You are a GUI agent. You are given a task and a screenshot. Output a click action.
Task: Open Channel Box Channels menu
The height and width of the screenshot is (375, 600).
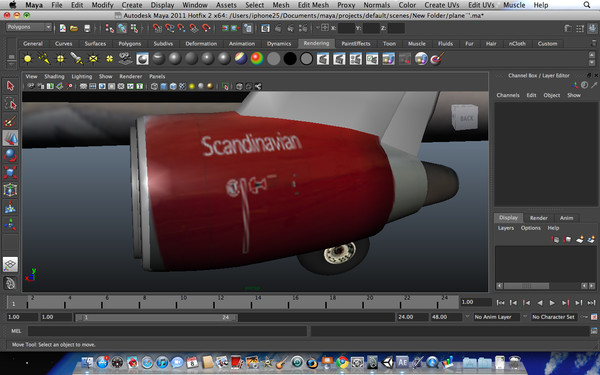pyautogui.click(x=508, y=95)
